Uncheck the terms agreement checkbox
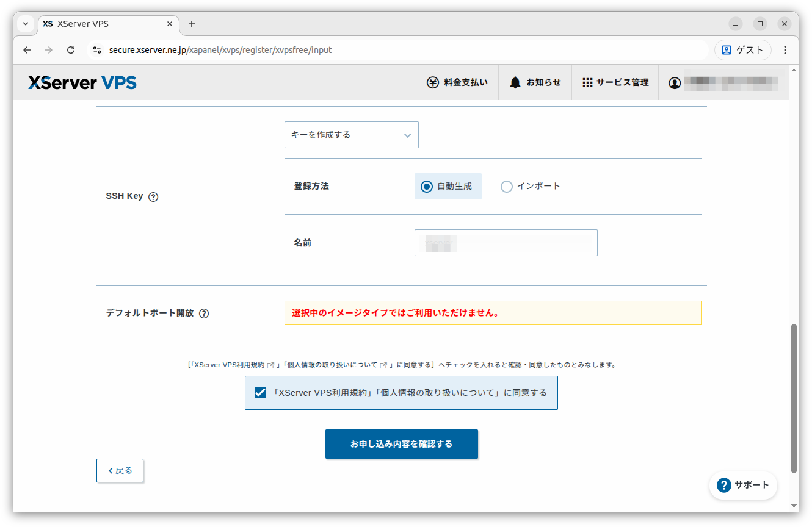The image size is (812, 527). (x=260, y=392)
